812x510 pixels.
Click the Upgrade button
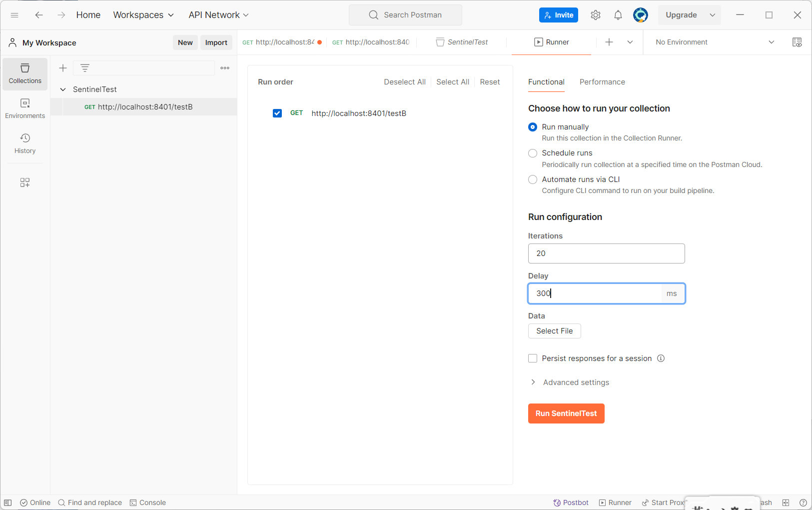[681, 15]
